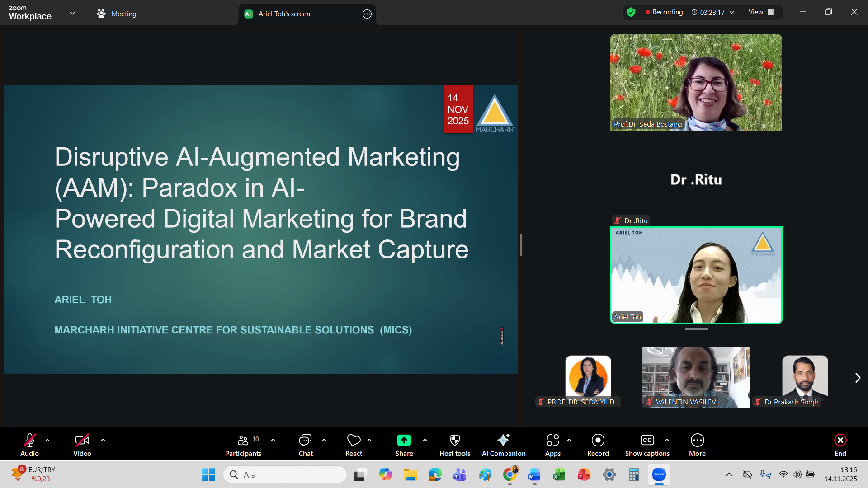
Task: Expand the Share options arrow
Action: (x=425, y=440)
